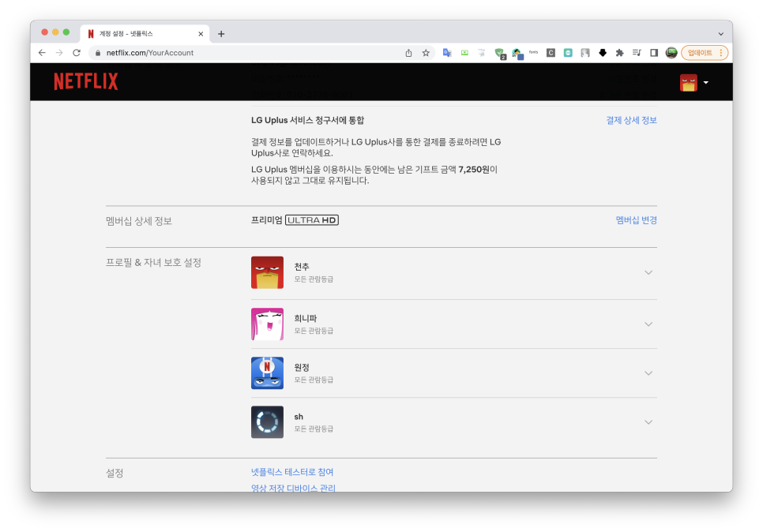Open the profile avatar menu in Netflix header
The width and height of the screenshot is (763, 532).
[x=694, y=83]
